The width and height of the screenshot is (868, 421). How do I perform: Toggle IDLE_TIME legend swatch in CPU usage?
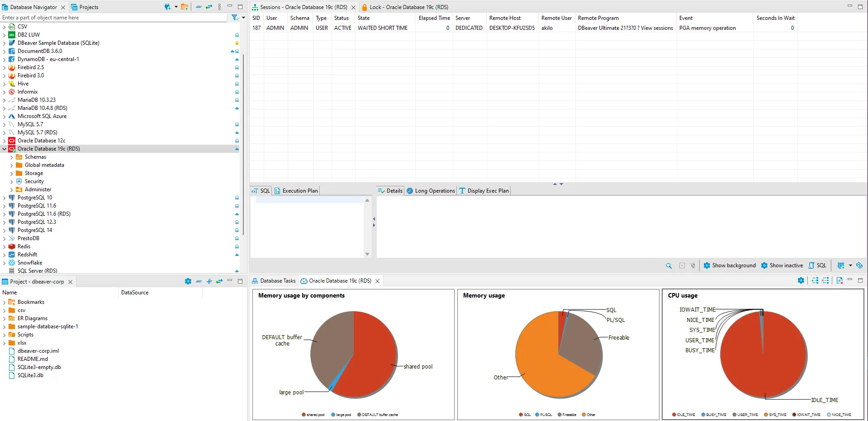[674, 415]
